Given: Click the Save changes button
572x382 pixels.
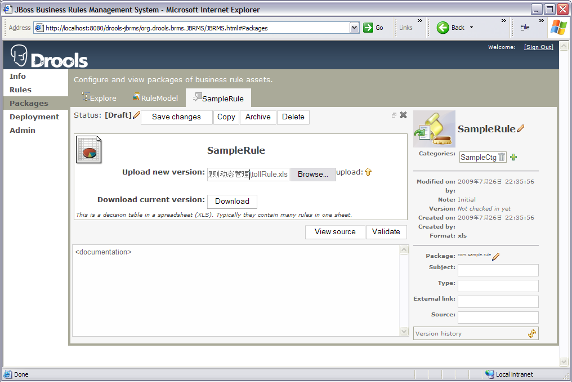Looking at the screenshot, I should tap(177, 117).
